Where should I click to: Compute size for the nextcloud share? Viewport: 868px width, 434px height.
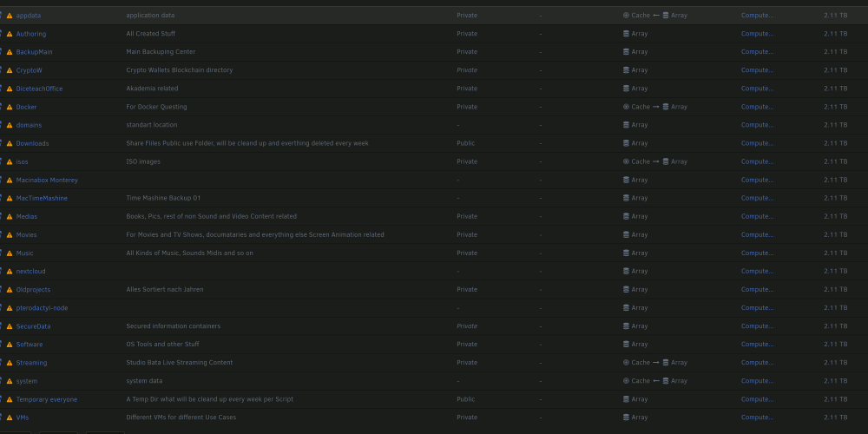tap(757, 271)
